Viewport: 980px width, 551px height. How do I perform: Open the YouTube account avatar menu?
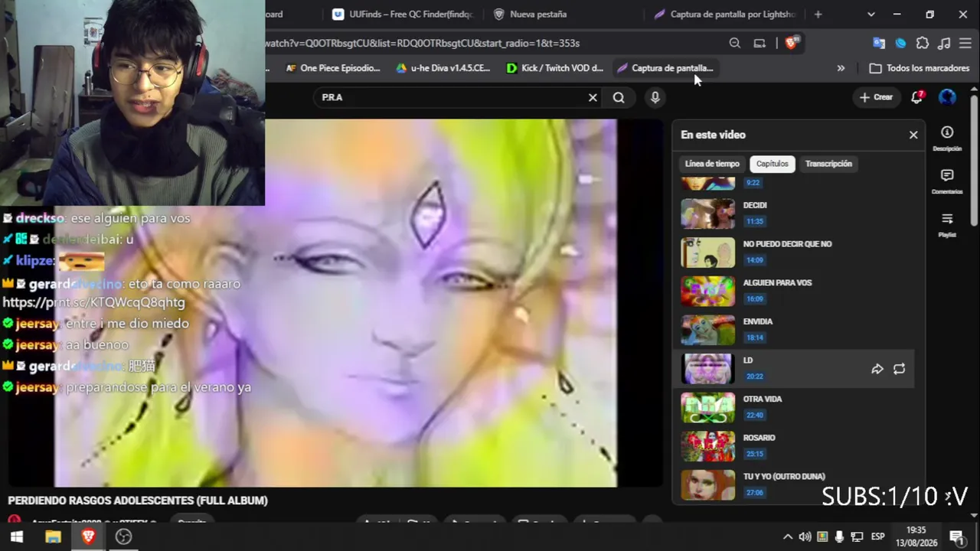click(x=948, y=97)
